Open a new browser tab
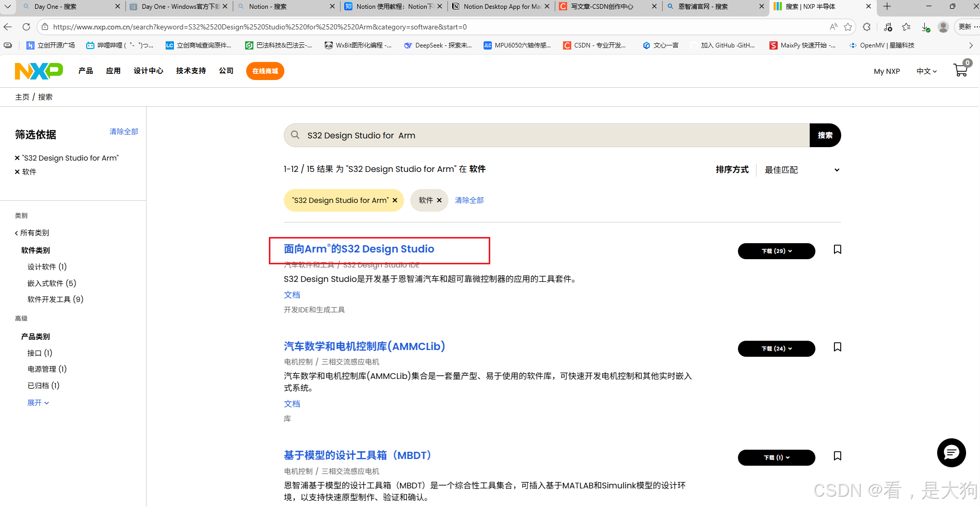Screen dimensions: 980x507 click(887, 7)
